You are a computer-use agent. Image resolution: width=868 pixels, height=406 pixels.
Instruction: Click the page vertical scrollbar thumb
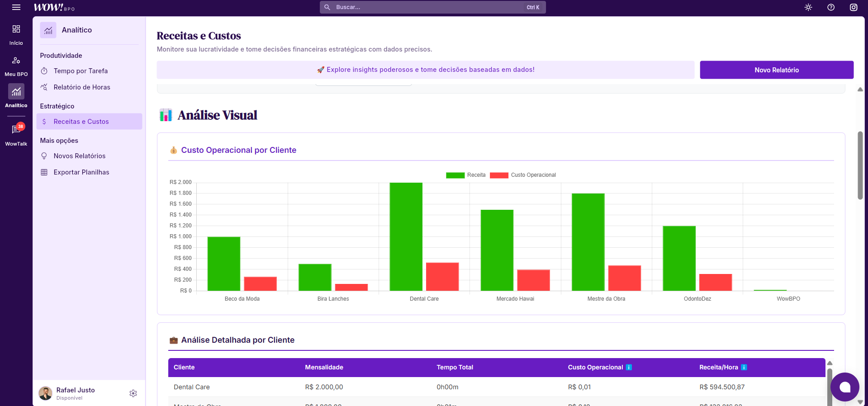(x=860, y=165)
